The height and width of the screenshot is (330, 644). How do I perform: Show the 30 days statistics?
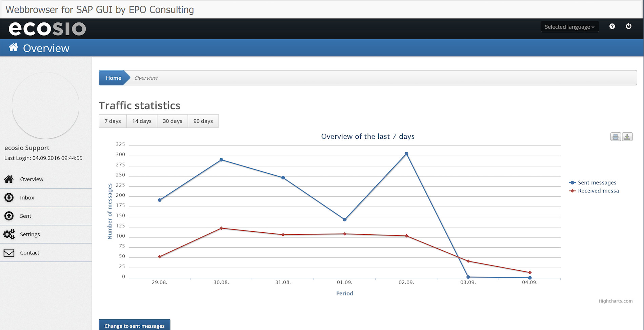pos(172,121)
